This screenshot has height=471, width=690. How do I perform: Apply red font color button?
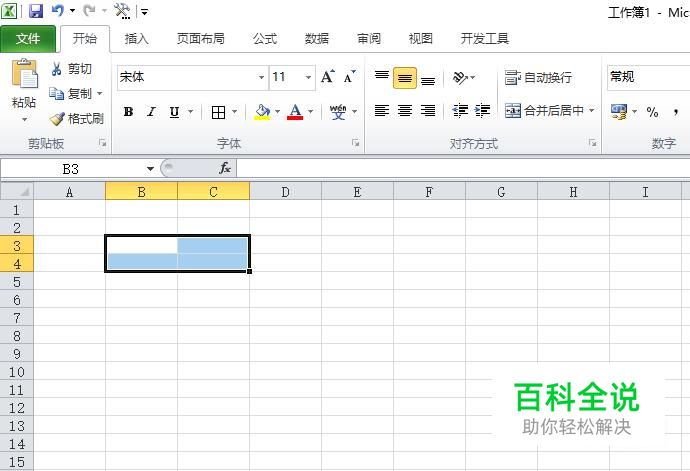click(295, 112)
